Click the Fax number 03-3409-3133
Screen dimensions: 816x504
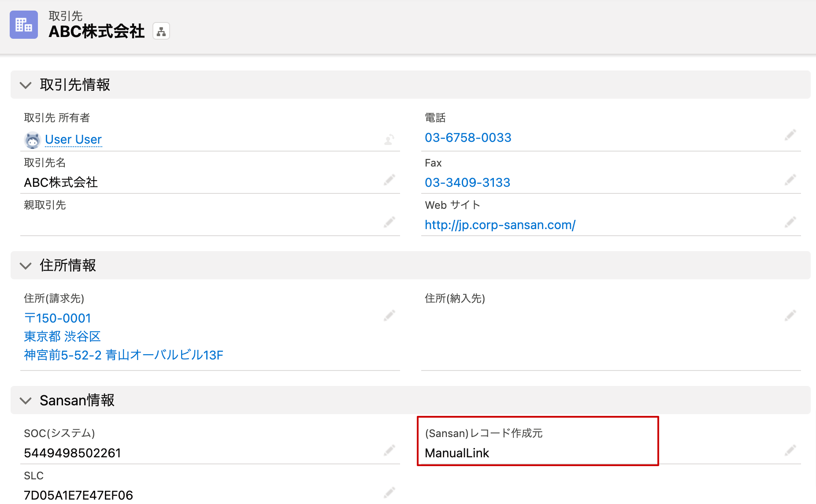point(467,183)
